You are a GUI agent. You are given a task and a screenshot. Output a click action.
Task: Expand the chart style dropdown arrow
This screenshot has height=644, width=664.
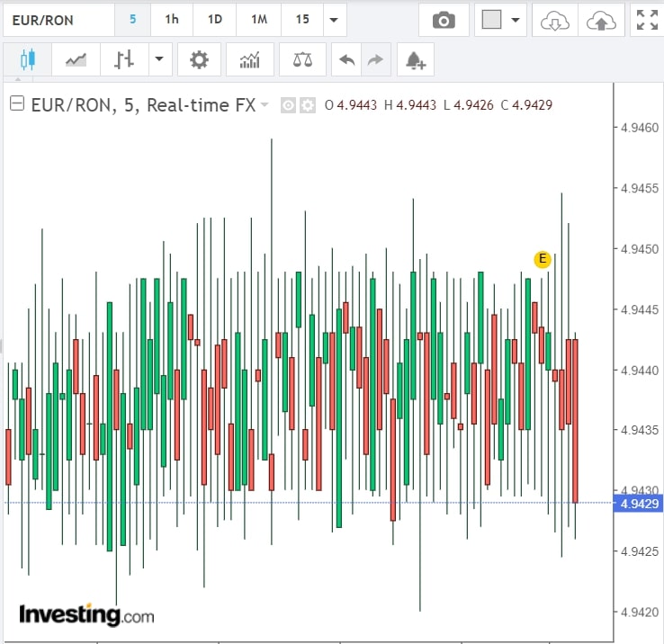coord(159,60)
